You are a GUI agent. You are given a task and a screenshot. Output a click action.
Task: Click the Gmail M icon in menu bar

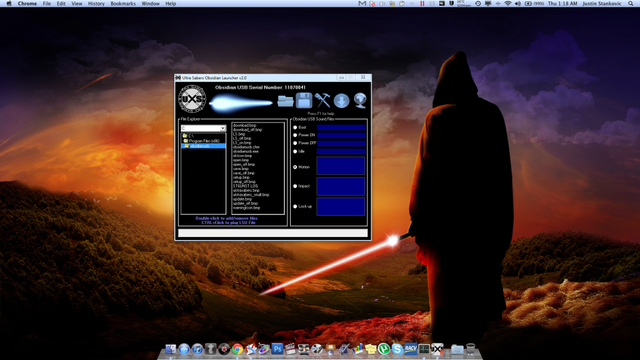pyautogui.click(x=362, y=3)
